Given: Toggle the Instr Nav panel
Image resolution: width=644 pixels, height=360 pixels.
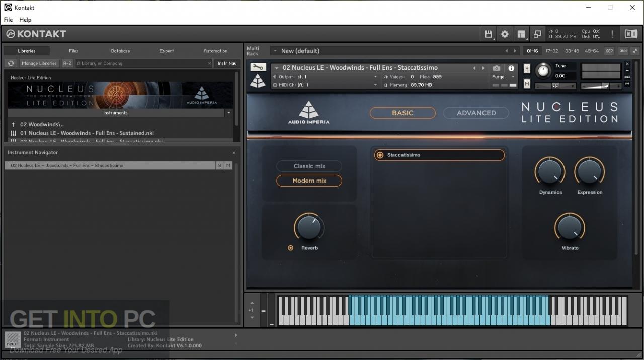Looking at the screenshot, I should click(227, 63).
